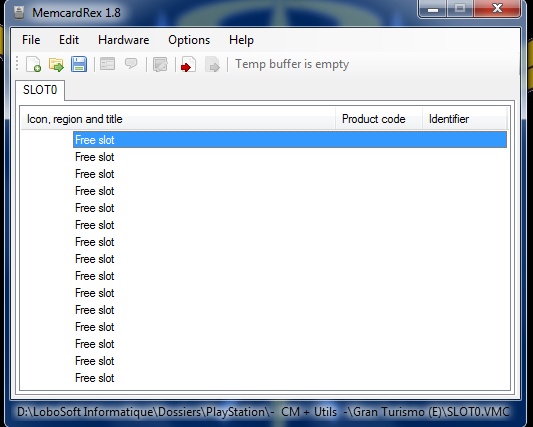Switch to the SLOT0 tab

40,90
